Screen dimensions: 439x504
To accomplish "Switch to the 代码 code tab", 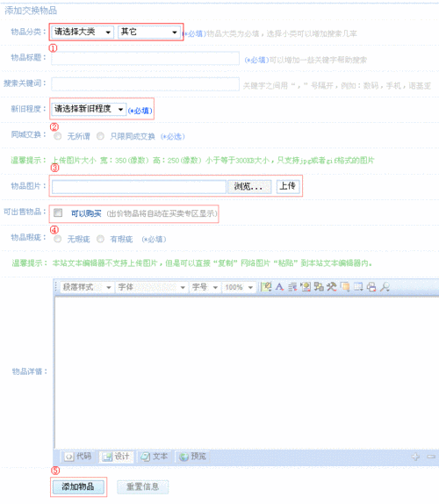I will pos(78,457).
